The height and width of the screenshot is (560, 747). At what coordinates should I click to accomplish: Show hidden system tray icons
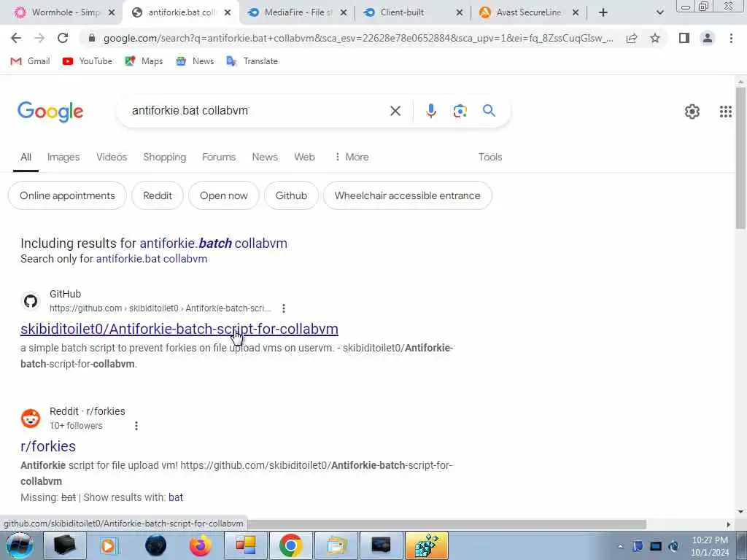[x=620, y=546]
